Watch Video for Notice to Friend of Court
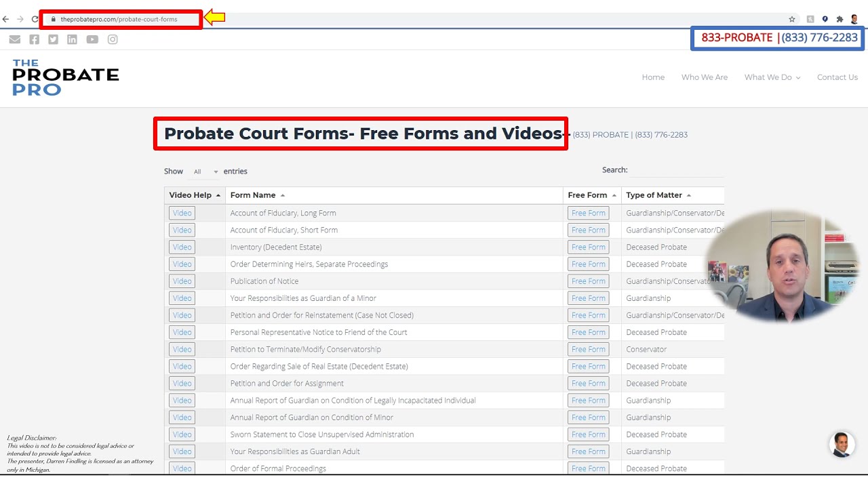This screenshot has width=868, height=488. coord(182,332)
